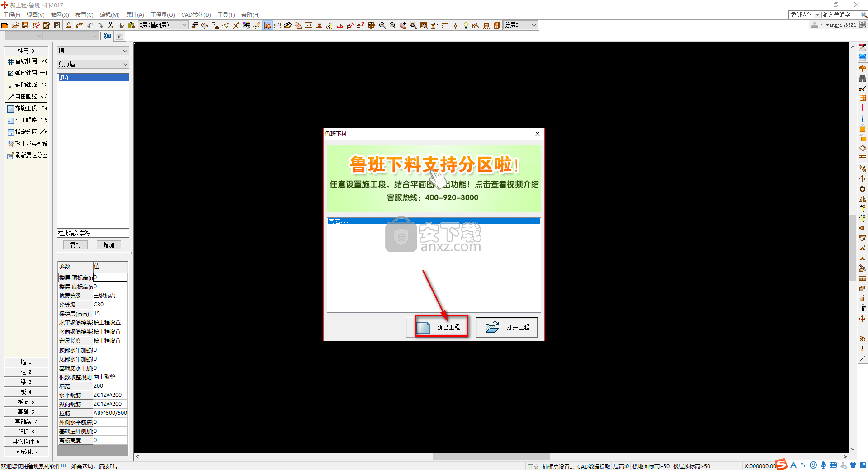The width and height of the screenshot is (868, 470).
Task: Open the floor selector 0层(基础层) dropdown
Action: pyautogui.click(x=163, y=25)
